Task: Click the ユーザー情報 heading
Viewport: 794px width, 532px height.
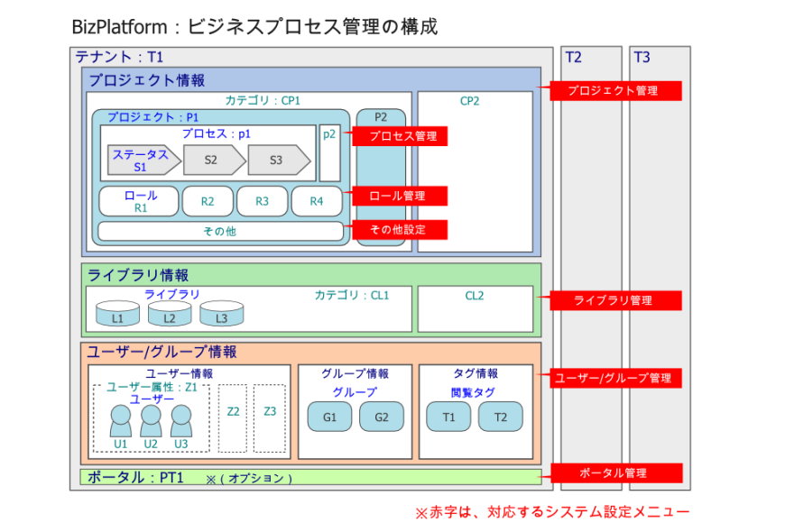Action: pyautogui.click(x=180, y=373)
